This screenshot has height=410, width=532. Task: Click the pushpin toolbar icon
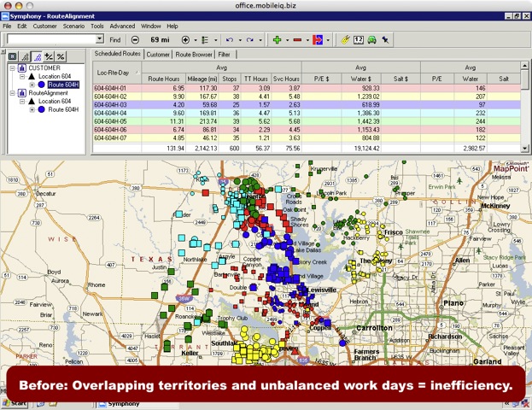click(386, 39)
